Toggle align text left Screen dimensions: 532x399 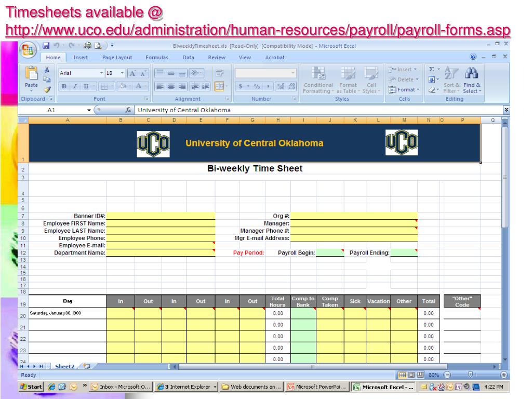pyautogui.click(x=160, y=87)
